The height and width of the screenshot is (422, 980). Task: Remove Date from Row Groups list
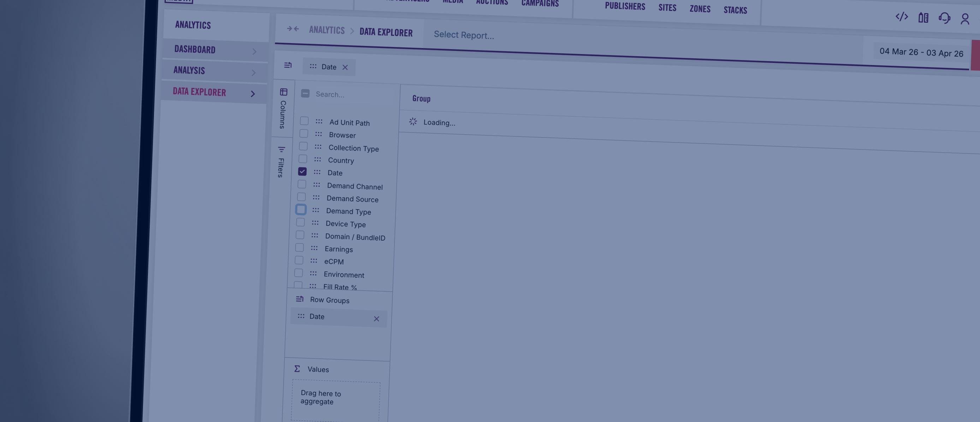pyautogui.click(x=376, y=319)
